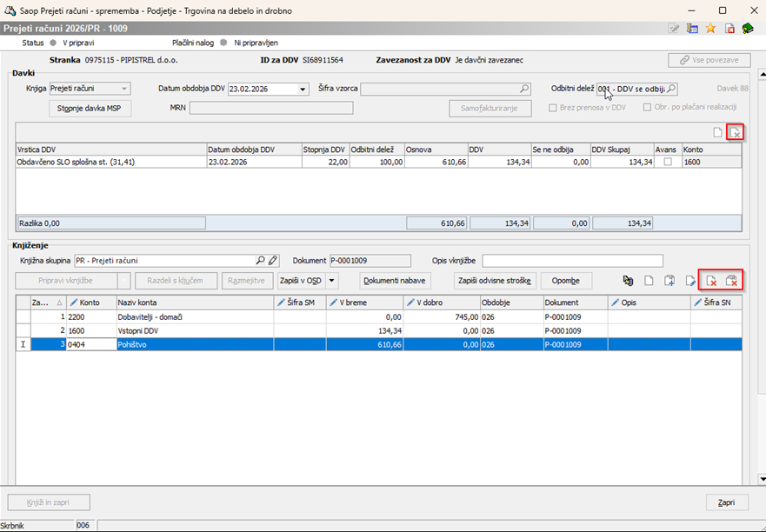The width and height of the screenshot is (766, 532).
Task: Click the document with red X icon in title toolbar
Action: click(729, 29)
